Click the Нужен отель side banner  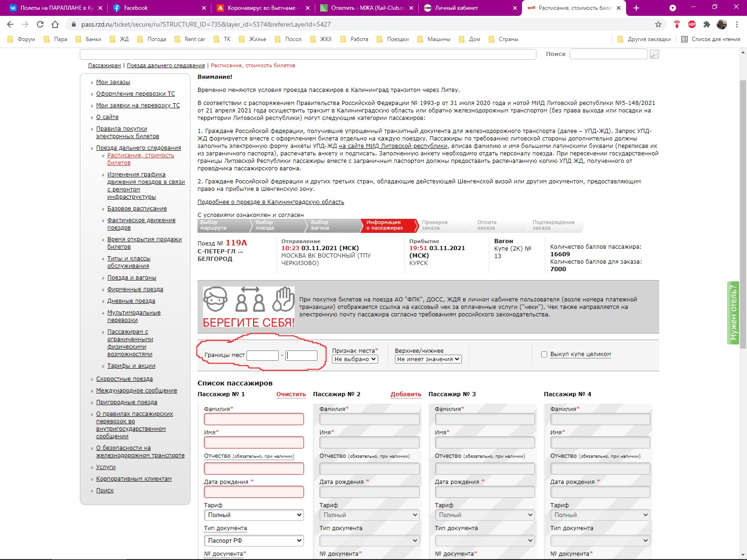point(733,313)
